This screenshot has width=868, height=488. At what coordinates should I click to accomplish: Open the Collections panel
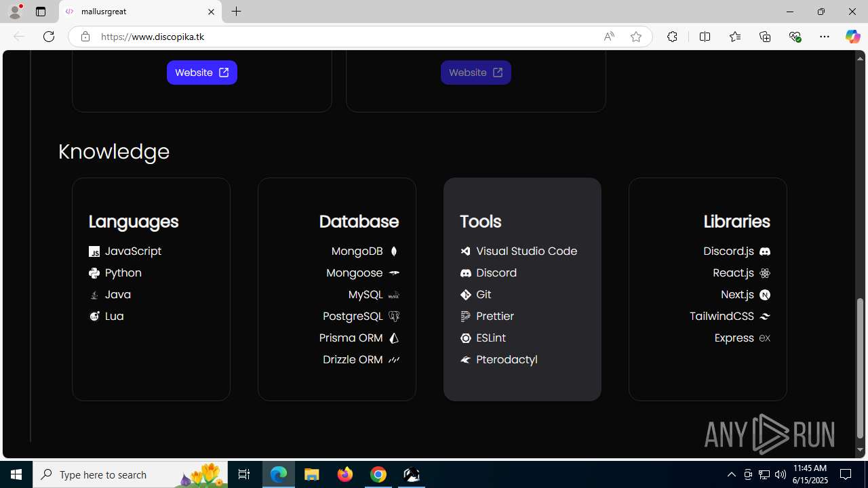coord(765,37)
